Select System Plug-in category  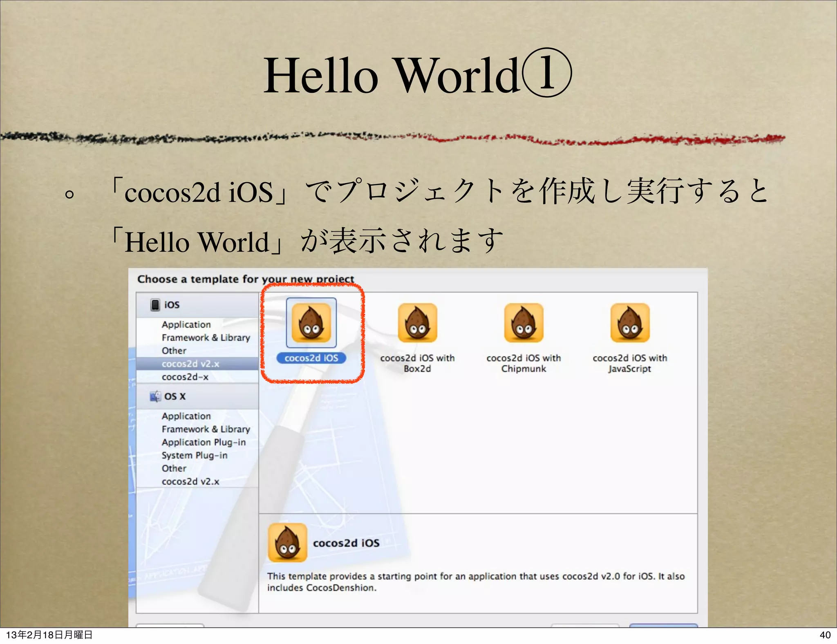(195, 455)
